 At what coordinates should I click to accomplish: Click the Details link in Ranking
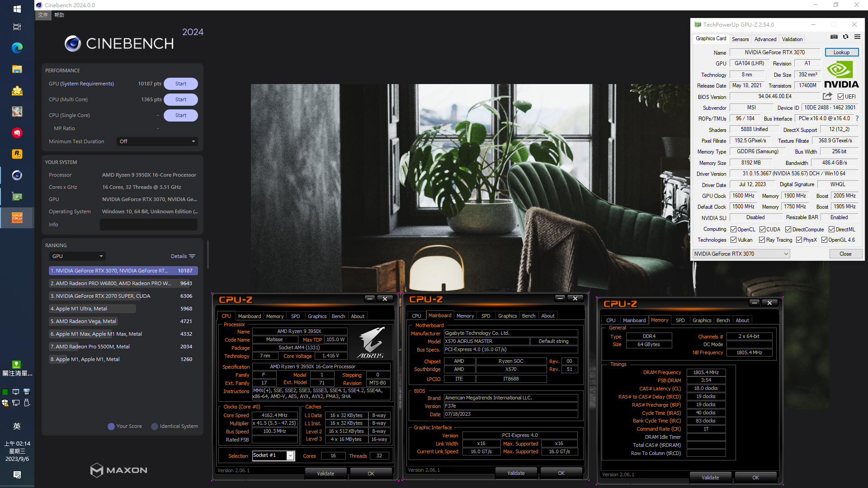coord(179,256)
